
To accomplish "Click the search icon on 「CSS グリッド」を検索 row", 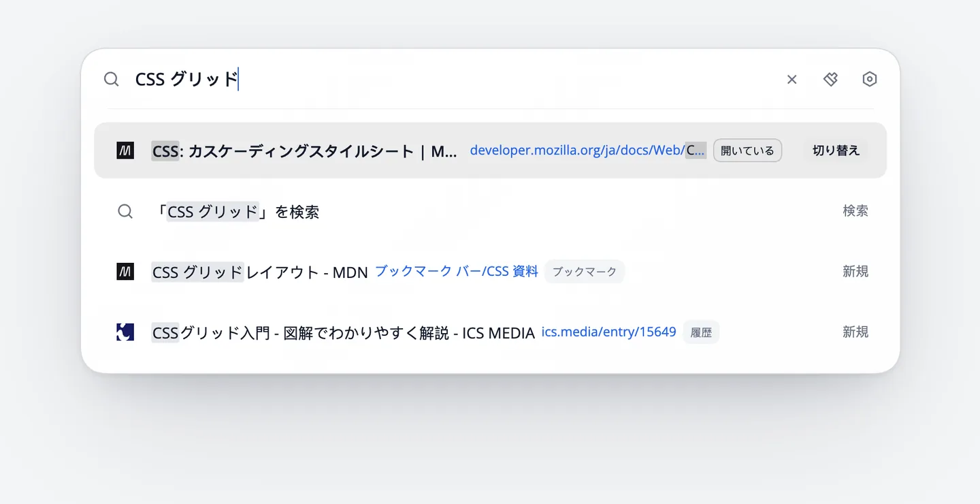I will [x=125, y=211].
